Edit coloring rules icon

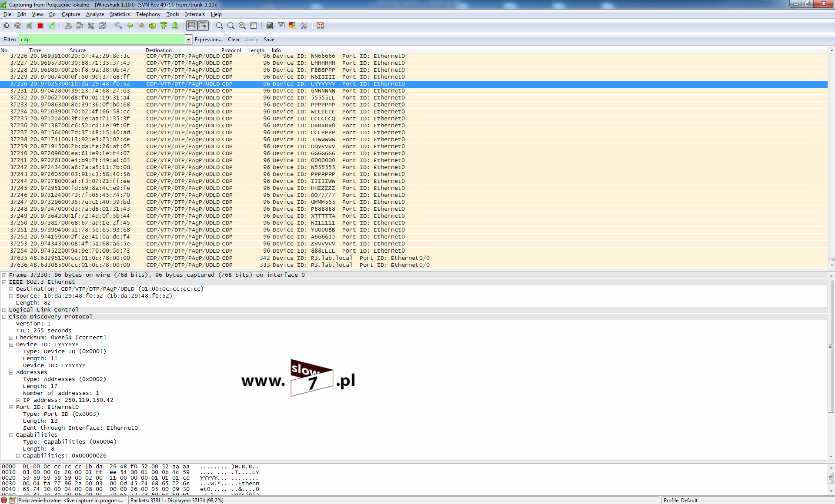tap(293, 26)
